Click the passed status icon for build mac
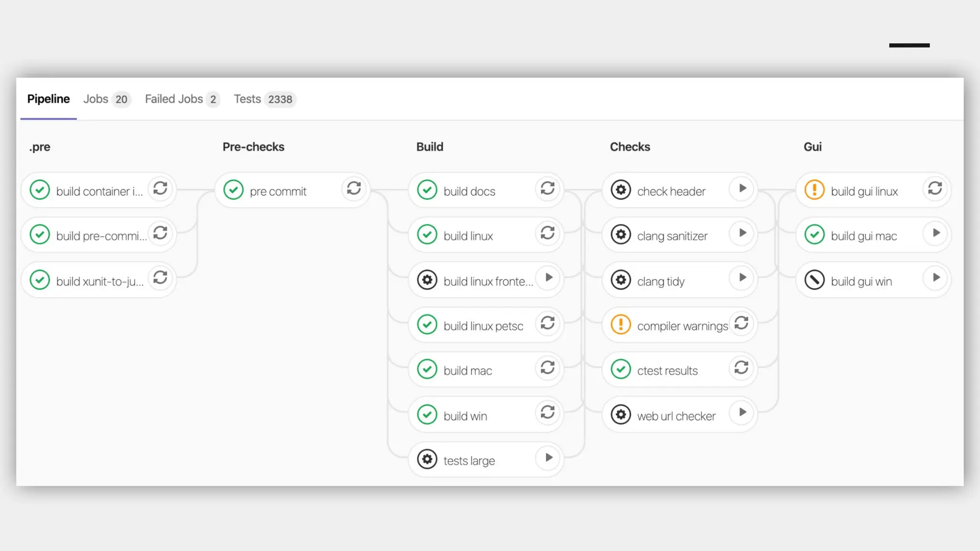980x551 pixels. coord(427,369)
